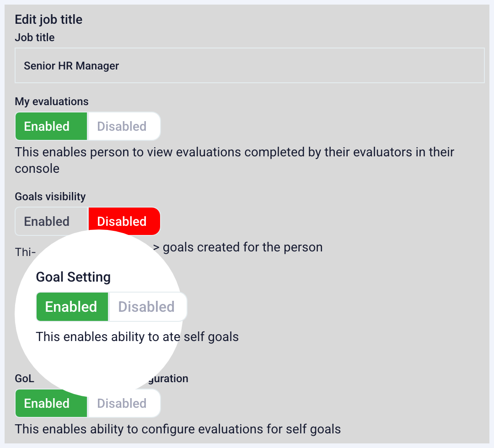Click the Enabled button in the bottom section
Image resolution: width=494 pixels, height=448 pixels.
pos(51,403)
